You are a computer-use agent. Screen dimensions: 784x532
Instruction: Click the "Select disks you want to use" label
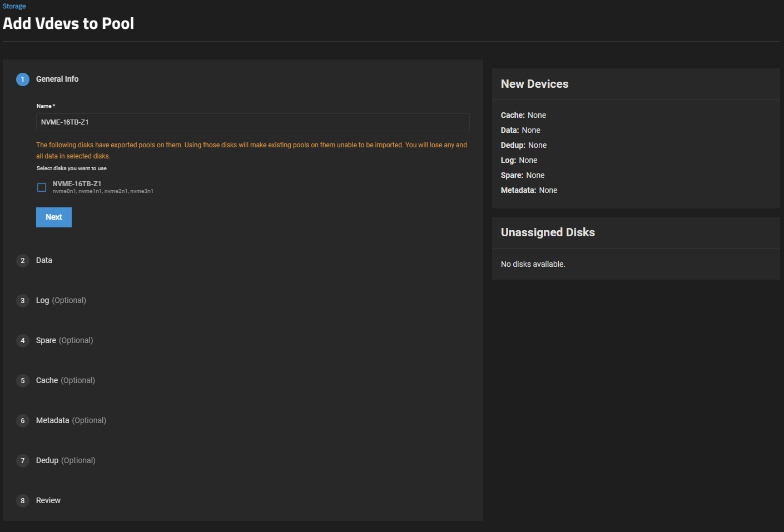click(72, 168)
